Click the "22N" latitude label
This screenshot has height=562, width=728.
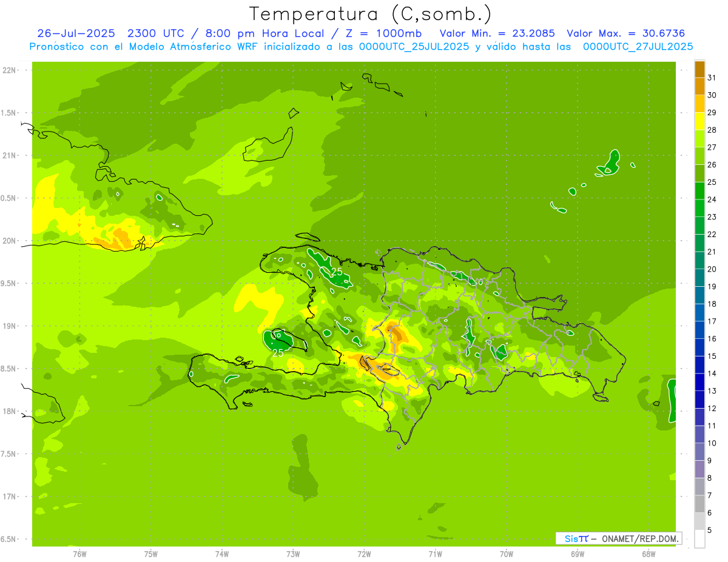[x=9, y=70]
